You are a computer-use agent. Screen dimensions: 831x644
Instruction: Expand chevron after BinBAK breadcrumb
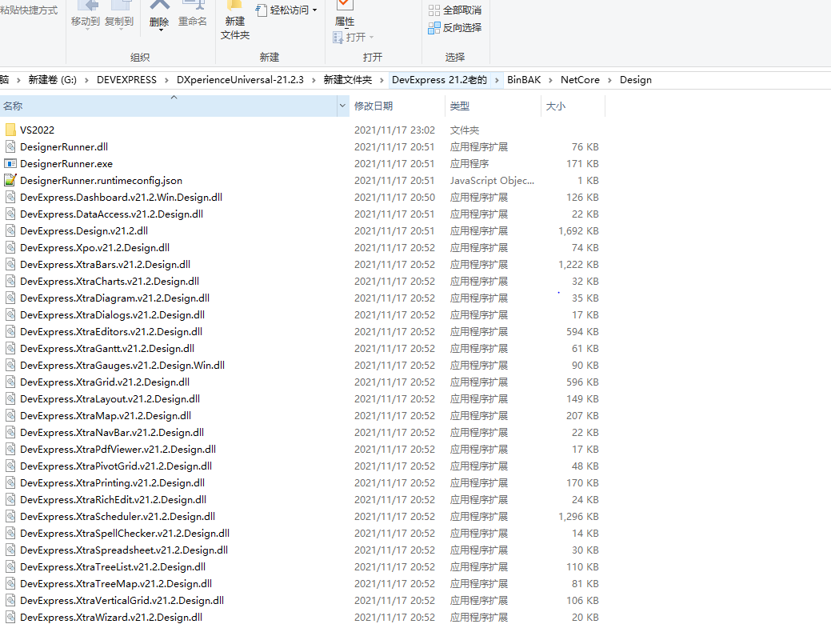coord(550,80)
